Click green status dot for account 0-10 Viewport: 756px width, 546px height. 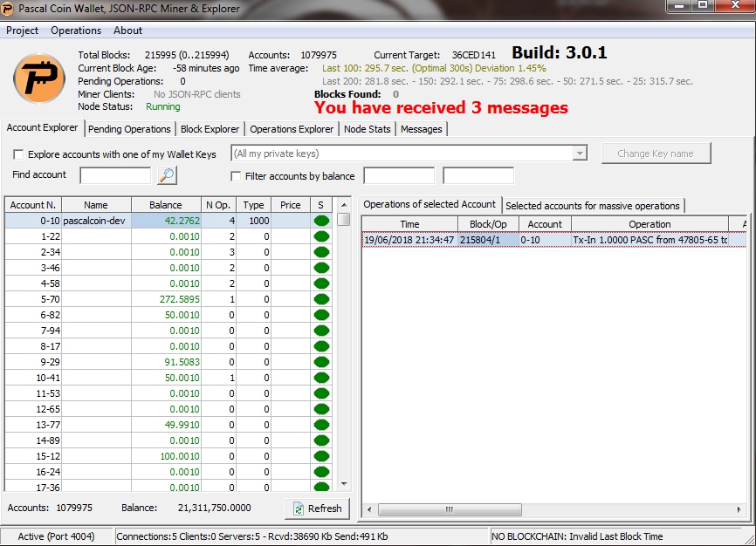coord(321,221)
